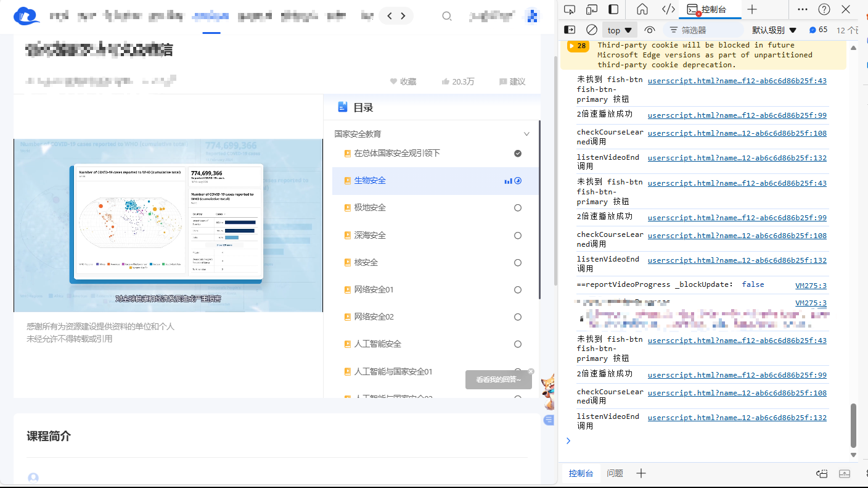Image resolution: width=868 pixels, height=488 pixels.
Task: Open the DevTools Welcome home icon
Action: click(x=642, y=9)
